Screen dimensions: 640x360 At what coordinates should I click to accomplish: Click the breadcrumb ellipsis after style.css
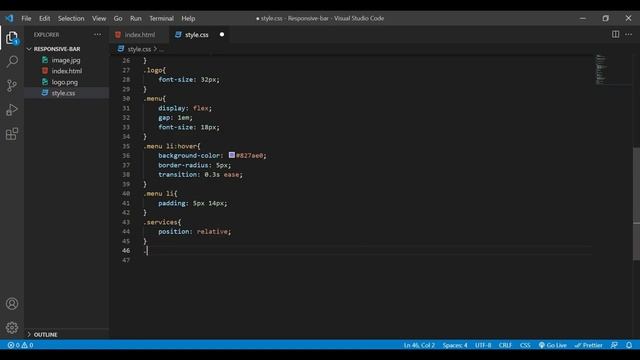[x=162, y=49]
